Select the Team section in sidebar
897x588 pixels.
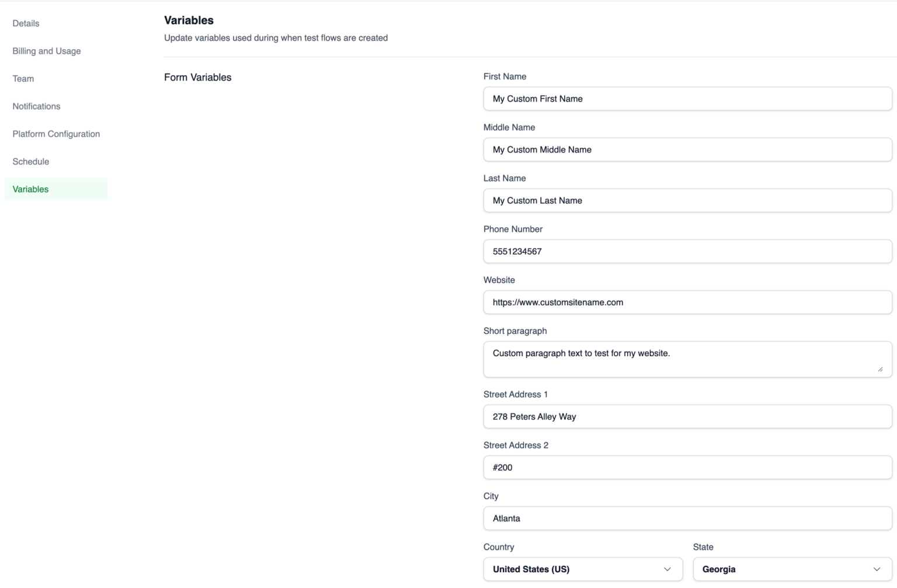point(23,78)
